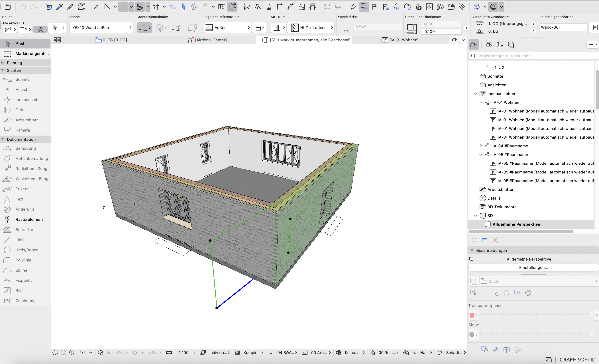Click the Projektmappe durchsuchen search field
The height and width of the screenshot is (364, 599).
(x=533, y=56)
